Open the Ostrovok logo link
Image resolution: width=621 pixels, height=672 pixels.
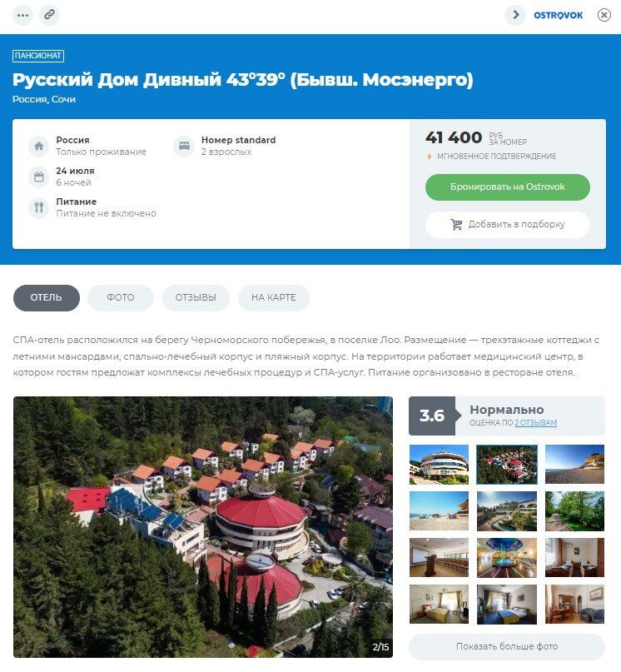point(558,16)
